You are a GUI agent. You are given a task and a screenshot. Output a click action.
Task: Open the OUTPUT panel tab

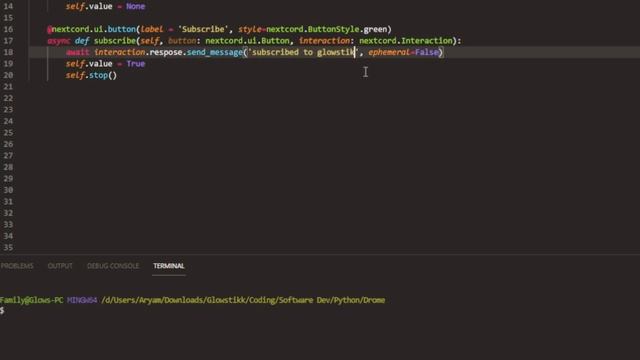pos(60,266)
